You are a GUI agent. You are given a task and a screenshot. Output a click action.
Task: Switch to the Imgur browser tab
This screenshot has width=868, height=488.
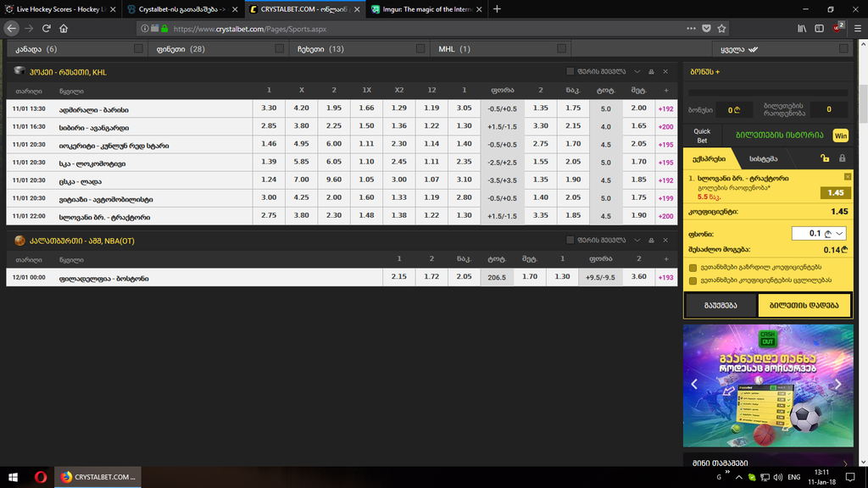[x=427, y=8]
